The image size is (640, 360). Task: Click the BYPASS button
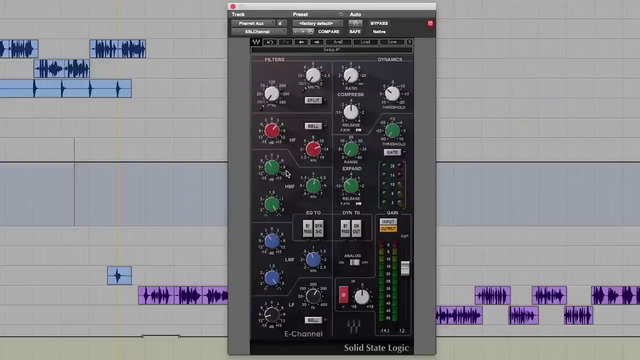coord(379,24)
